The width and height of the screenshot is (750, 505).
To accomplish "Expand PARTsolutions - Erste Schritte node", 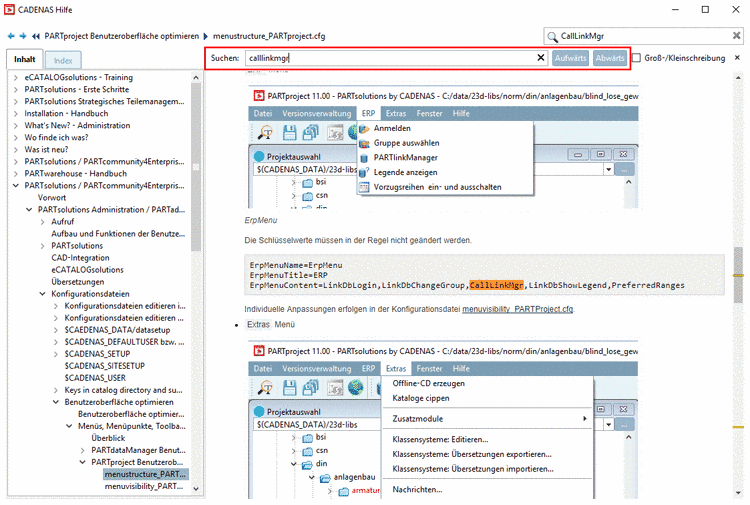I will tap(16, 89).
